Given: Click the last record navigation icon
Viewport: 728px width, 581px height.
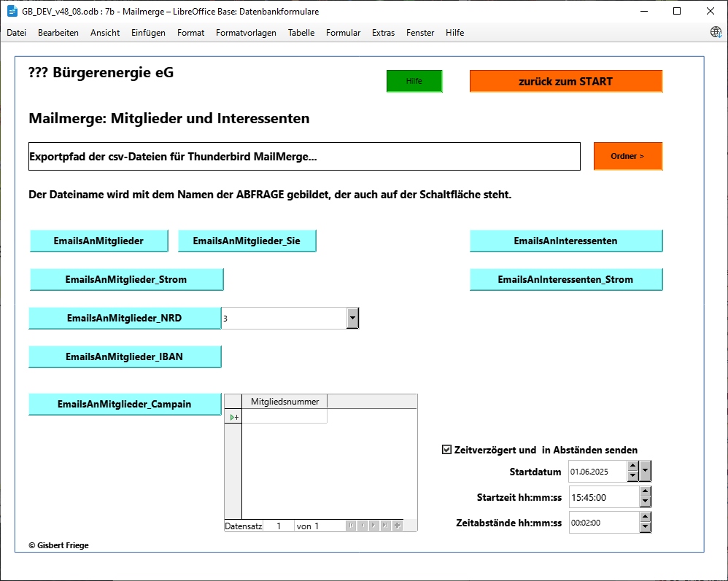Looking at the screenshot, I should (385, 526).
